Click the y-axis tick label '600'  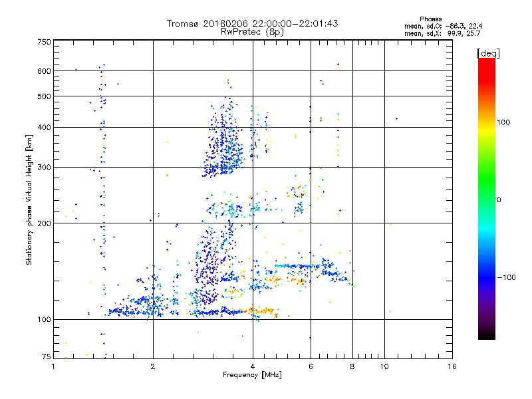coord(44,71)
